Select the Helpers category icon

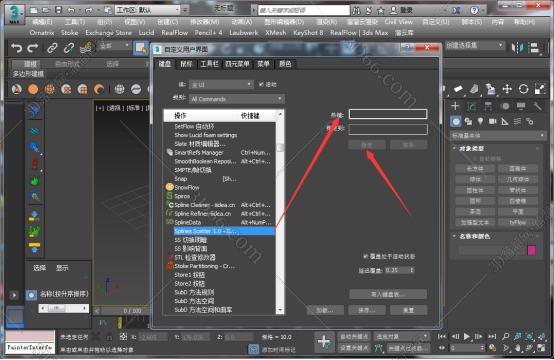[505, 122]
